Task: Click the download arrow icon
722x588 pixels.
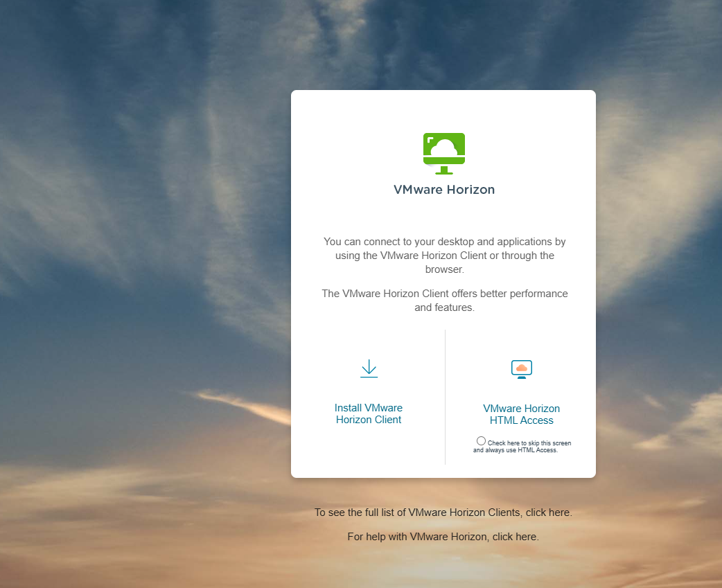Action: (x=369, y=368)
